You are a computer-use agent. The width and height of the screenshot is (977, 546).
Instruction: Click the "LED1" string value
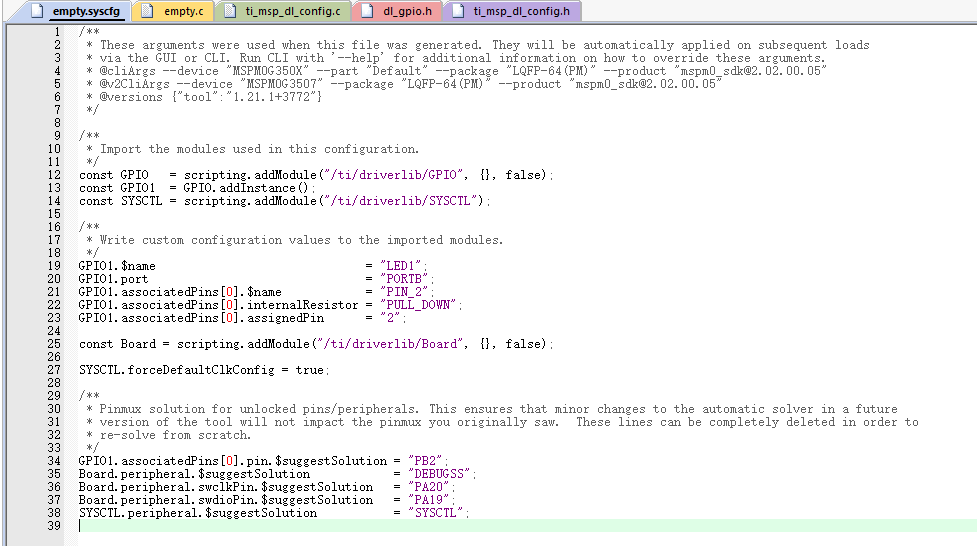(401, 266)
